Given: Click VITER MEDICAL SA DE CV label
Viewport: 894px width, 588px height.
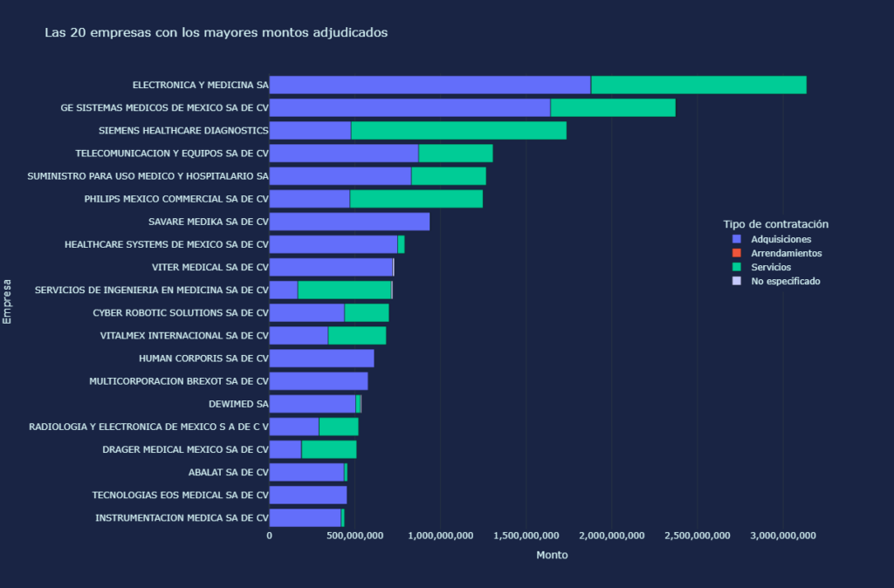Looking at the screenshot, I should point(210,267).
